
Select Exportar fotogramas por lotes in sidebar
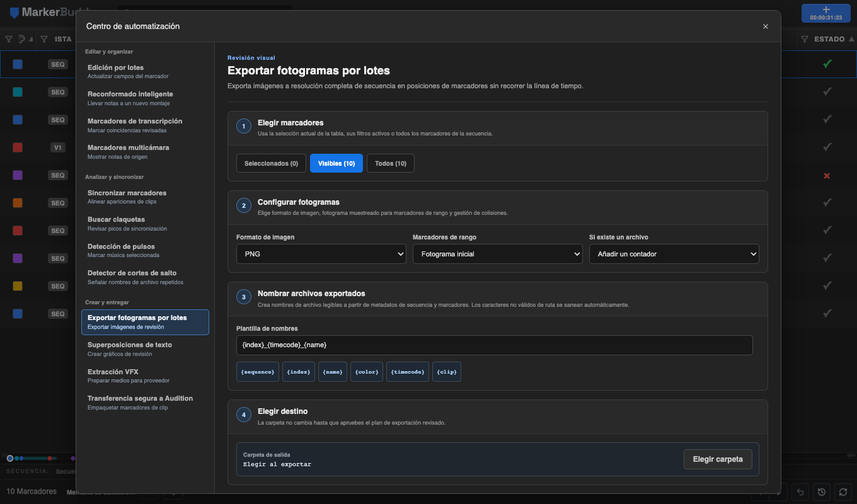(145, 322)
